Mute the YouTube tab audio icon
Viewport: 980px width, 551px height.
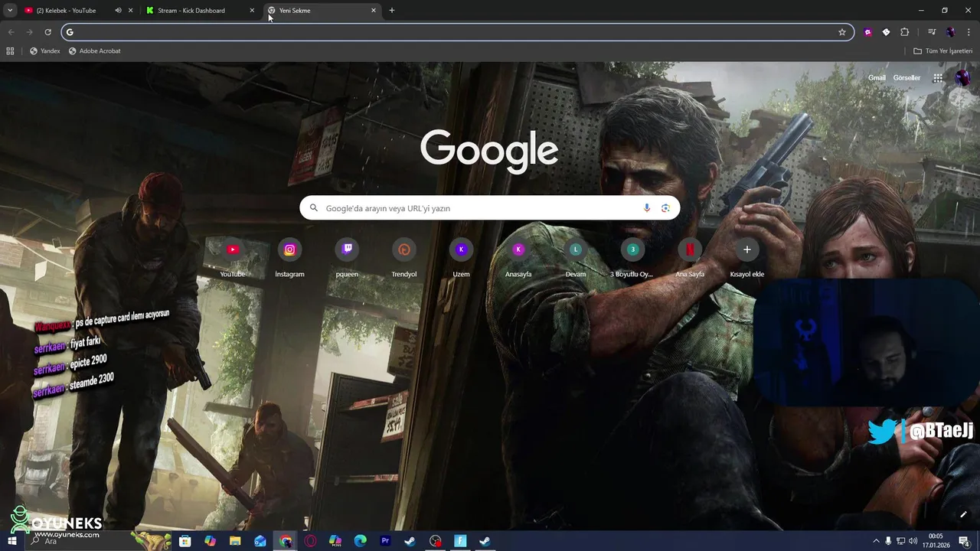coord(118,11)
